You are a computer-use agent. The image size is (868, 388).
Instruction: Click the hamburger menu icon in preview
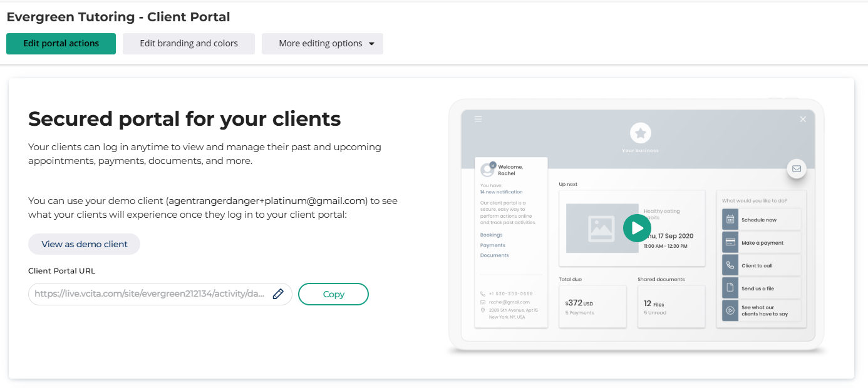click(478, 119)
